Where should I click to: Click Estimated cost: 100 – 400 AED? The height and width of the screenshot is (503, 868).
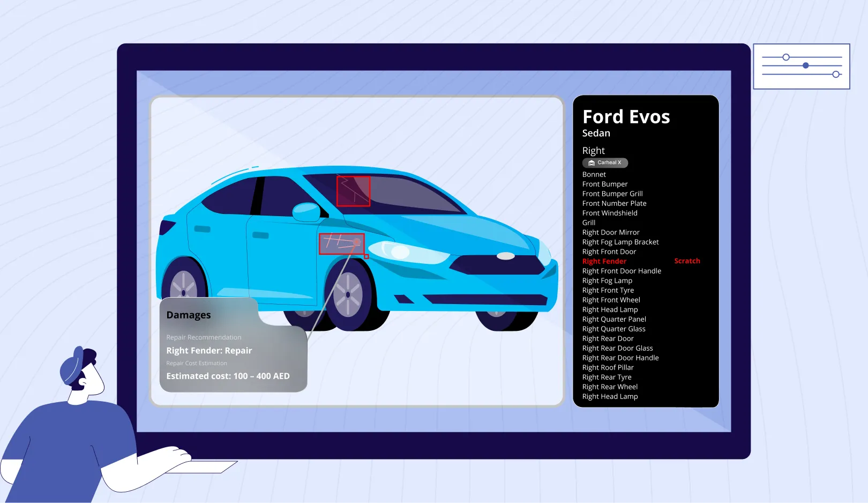point(228,376)
